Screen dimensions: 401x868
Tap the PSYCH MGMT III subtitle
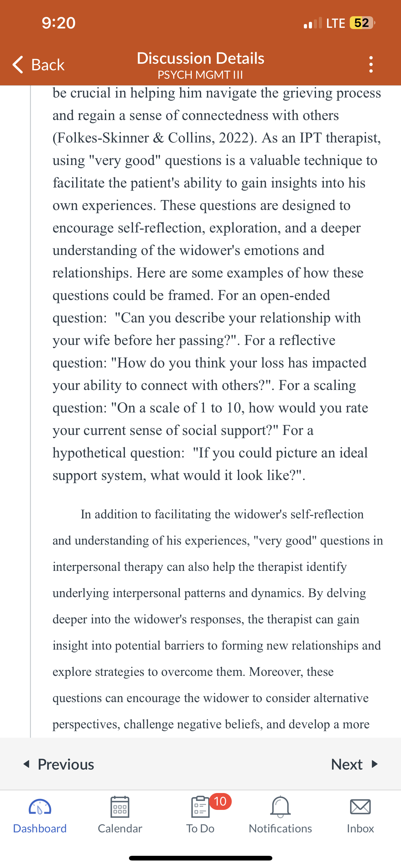(x=200, y=74)
